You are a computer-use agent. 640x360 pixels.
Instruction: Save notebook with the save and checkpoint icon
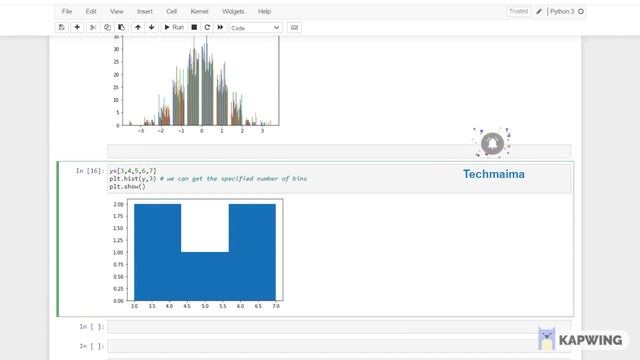[x=62, y=27]
